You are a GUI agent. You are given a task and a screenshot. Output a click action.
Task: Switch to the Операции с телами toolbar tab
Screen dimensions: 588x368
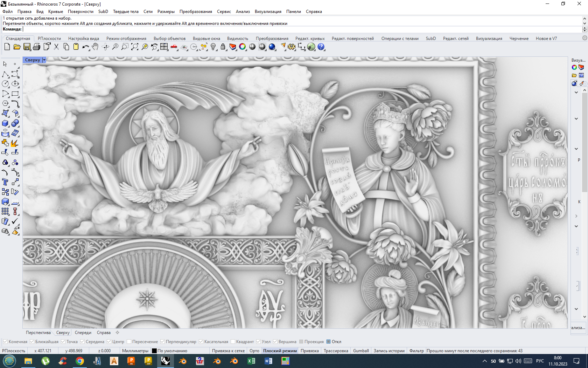click(400, 39)
